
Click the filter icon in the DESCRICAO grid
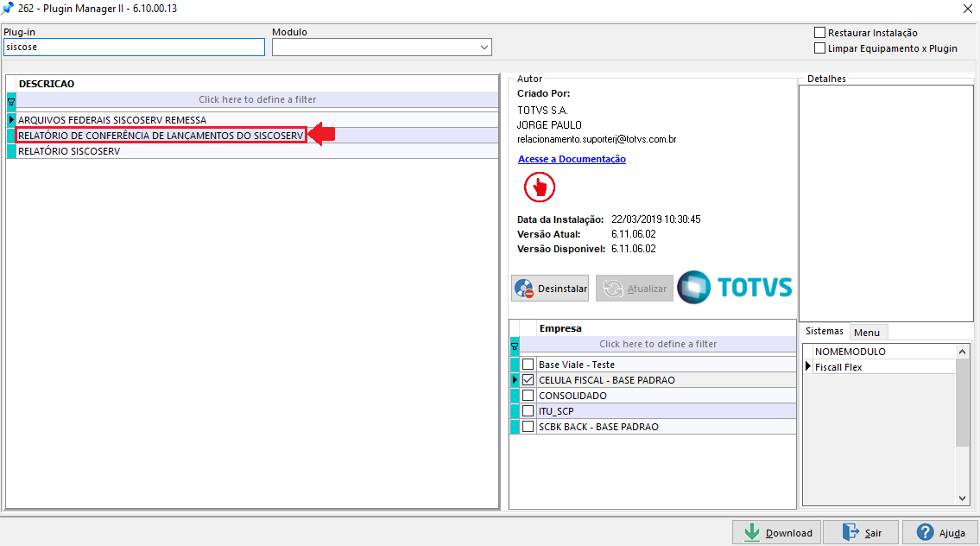click(10, 100)
